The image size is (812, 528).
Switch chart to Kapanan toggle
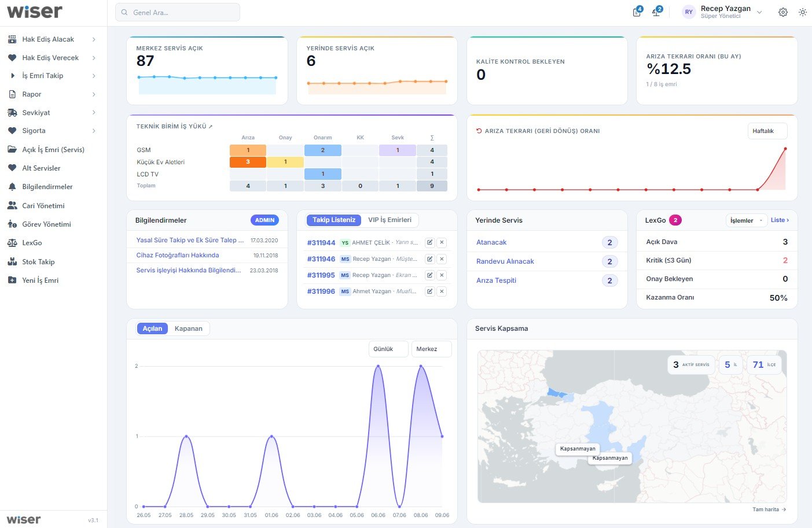point(189,328)
